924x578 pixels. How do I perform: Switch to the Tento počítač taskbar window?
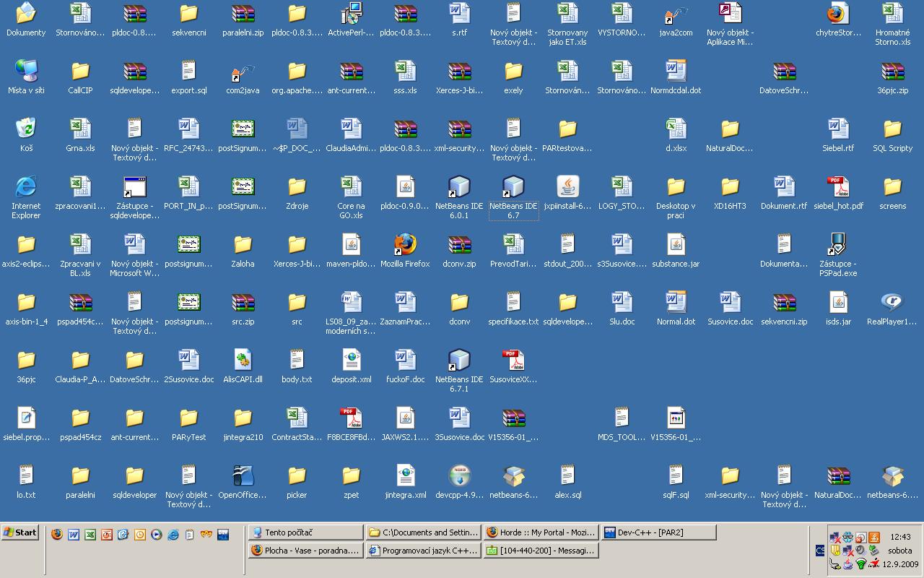click(x=305, y=532)
